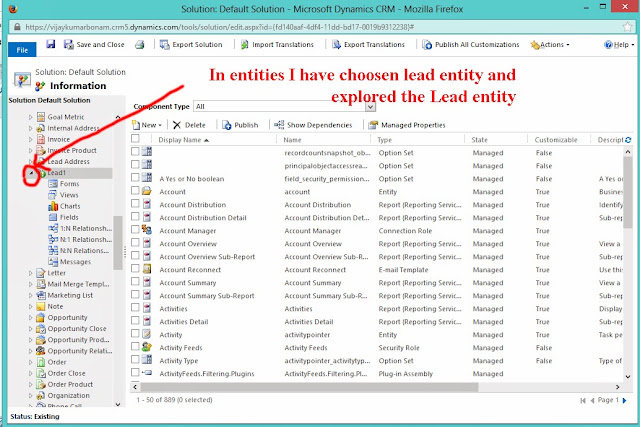Click the Export Solution icon
The height and width of the screenshot is (427, 640).
coord(164,44)
